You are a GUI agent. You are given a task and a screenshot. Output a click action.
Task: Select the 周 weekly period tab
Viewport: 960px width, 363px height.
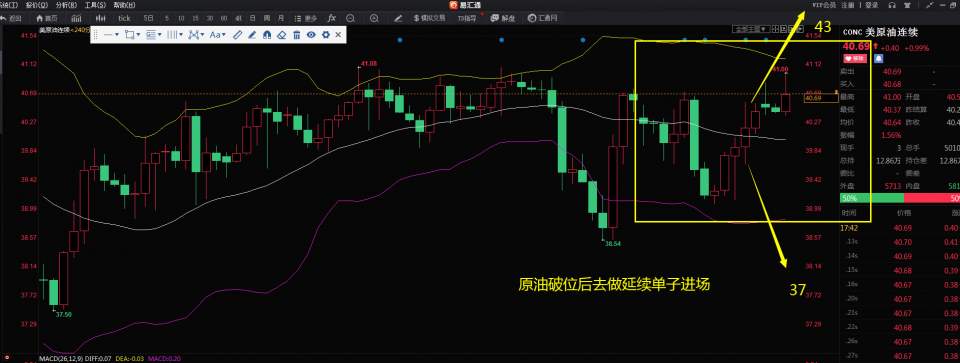(266, 18)
